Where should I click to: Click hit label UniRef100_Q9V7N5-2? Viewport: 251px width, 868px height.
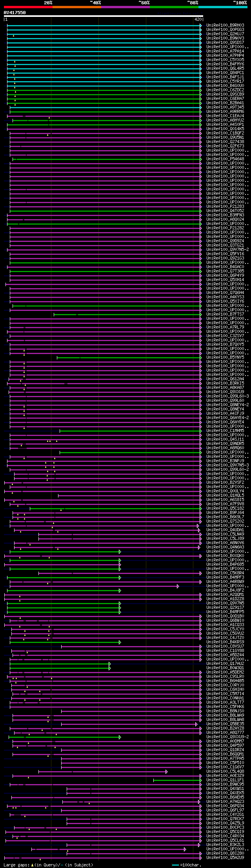[227, 249]
